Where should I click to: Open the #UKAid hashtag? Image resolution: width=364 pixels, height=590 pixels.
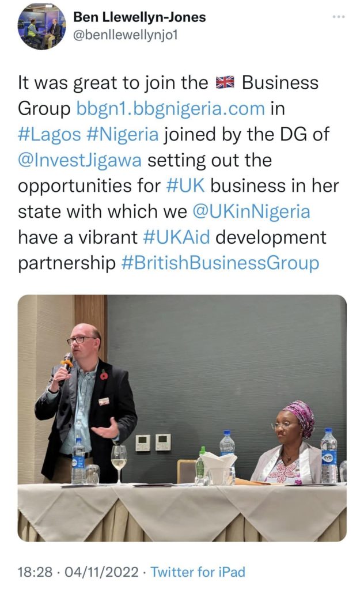click(176, 237)
